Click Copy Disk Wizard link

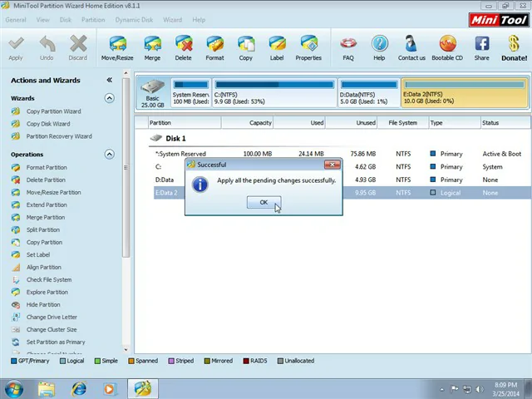coord(47,124)
